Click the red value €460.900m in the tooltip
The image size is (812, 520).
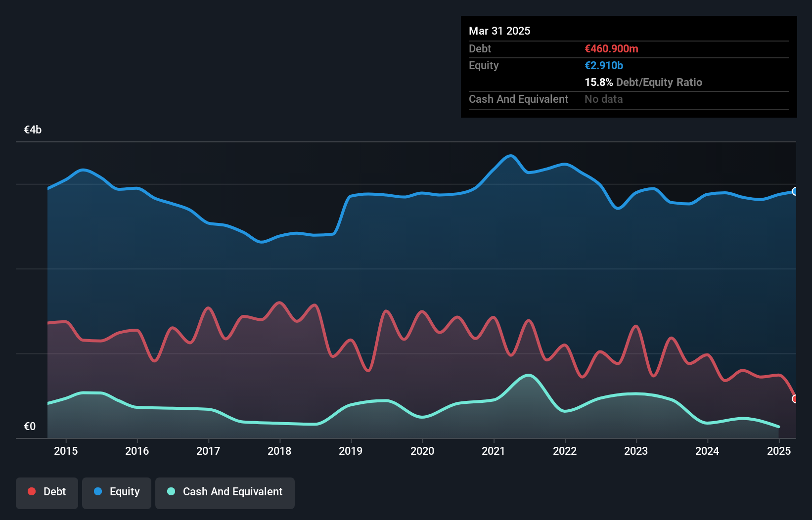coord(611,48)
